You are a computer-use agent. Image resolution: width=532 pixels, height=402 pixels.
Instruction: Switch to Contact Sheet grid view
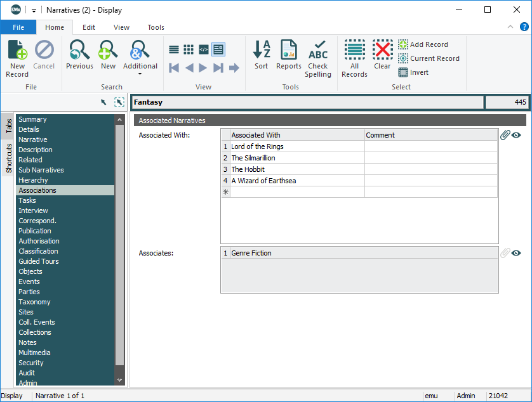[189, 49]
